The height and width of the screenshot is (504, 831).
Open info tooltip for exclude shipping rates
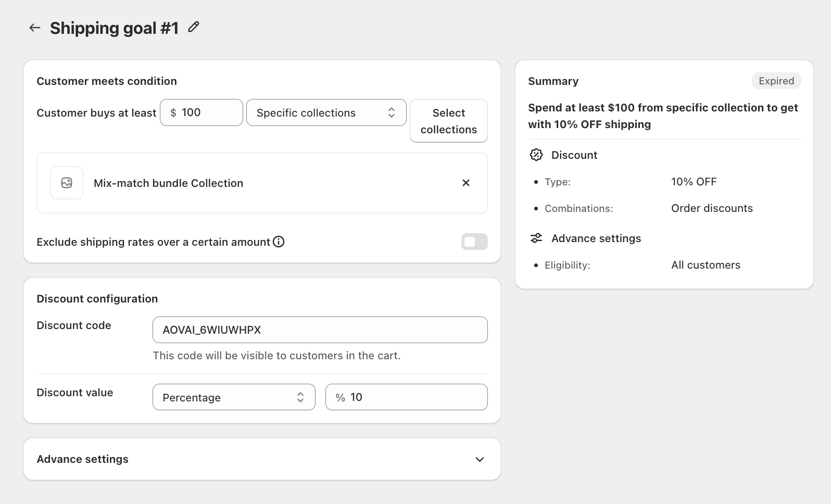click(279, 242)
